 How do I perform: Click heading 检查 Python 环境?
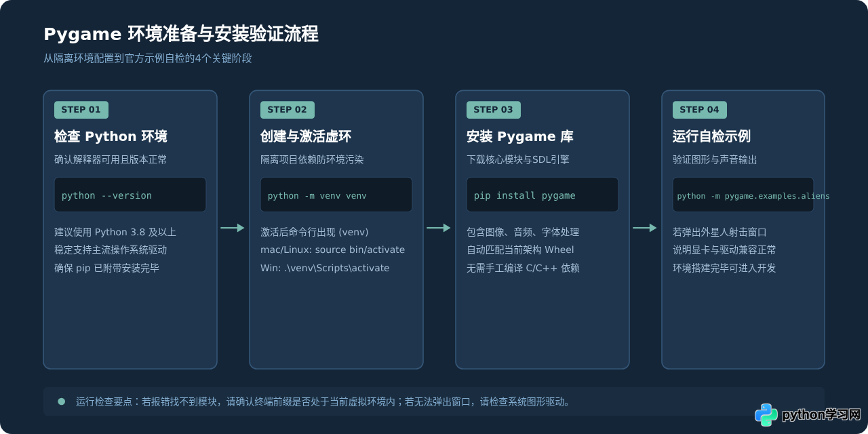111,136
